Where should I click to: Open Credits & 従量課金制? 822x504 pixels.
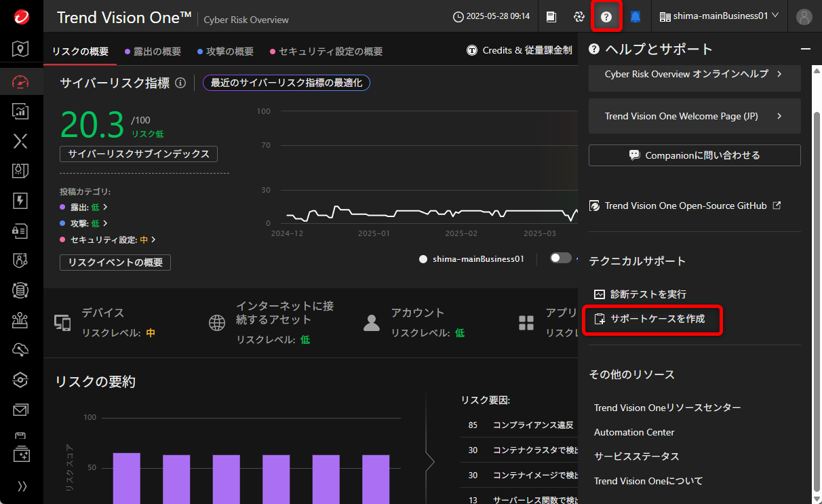point(520,50)
